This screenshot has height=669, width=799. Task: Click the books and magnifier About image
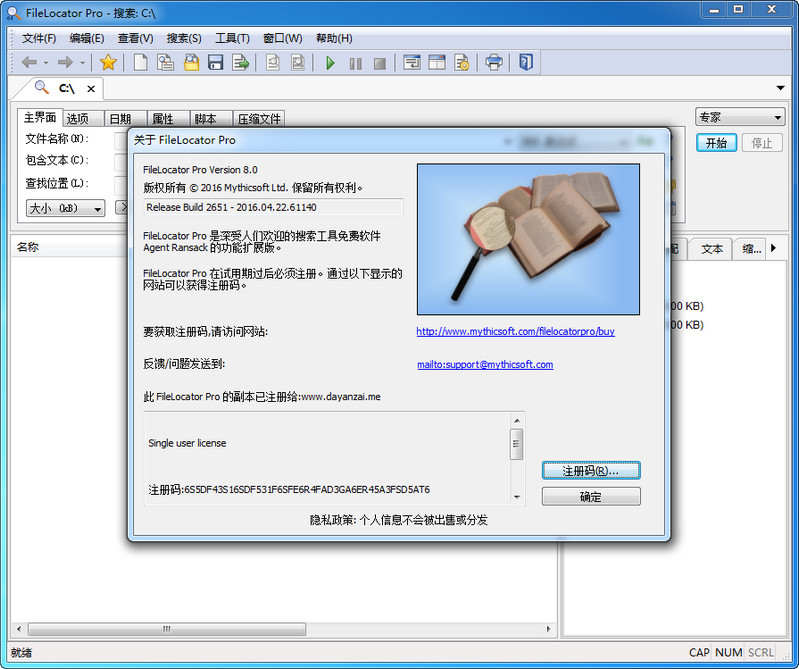(528, 239)
